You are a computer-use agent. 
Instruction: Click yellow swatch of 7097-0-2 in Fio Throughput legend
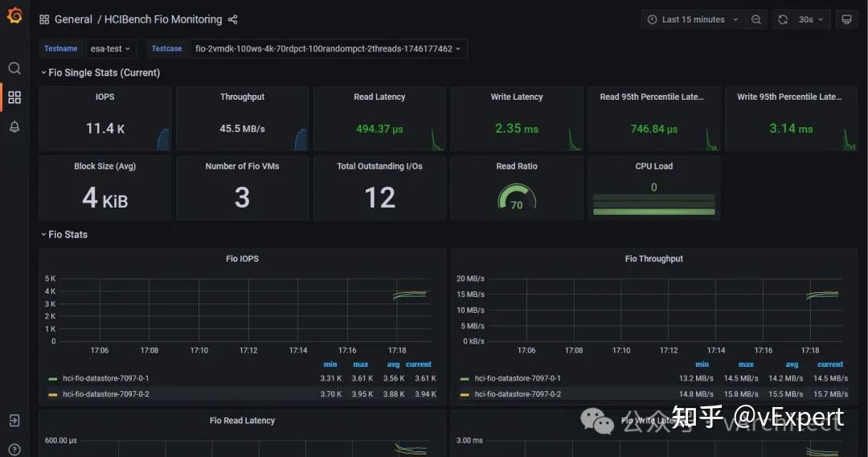point(465,394)
